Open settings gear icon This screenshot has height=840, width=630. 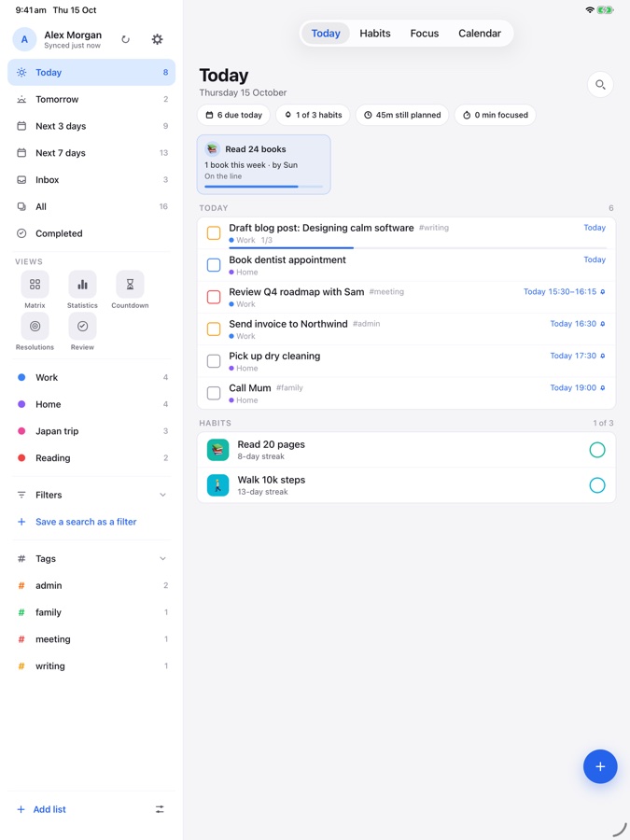pyautogui.click(x=157, y=39)
